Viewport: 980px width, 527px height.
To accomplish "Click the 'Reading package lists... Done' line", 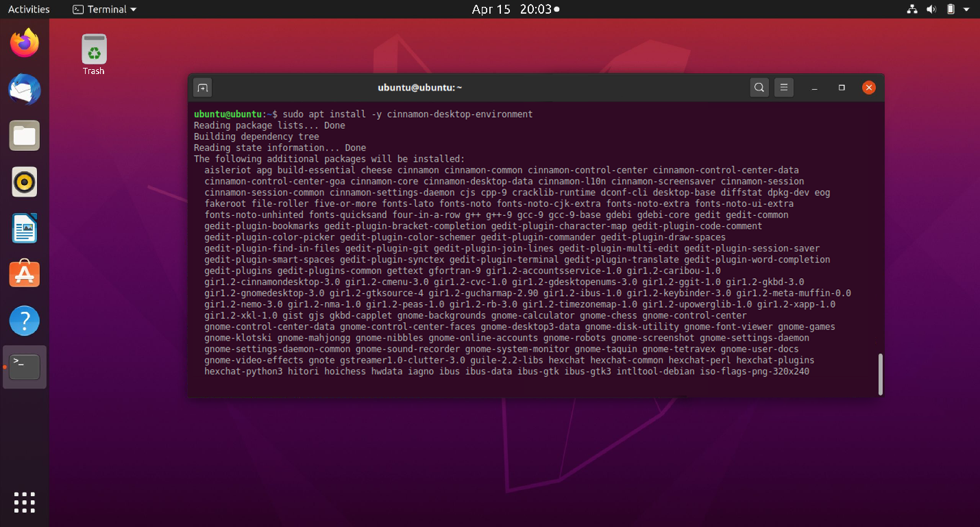I will click(269, 125).
